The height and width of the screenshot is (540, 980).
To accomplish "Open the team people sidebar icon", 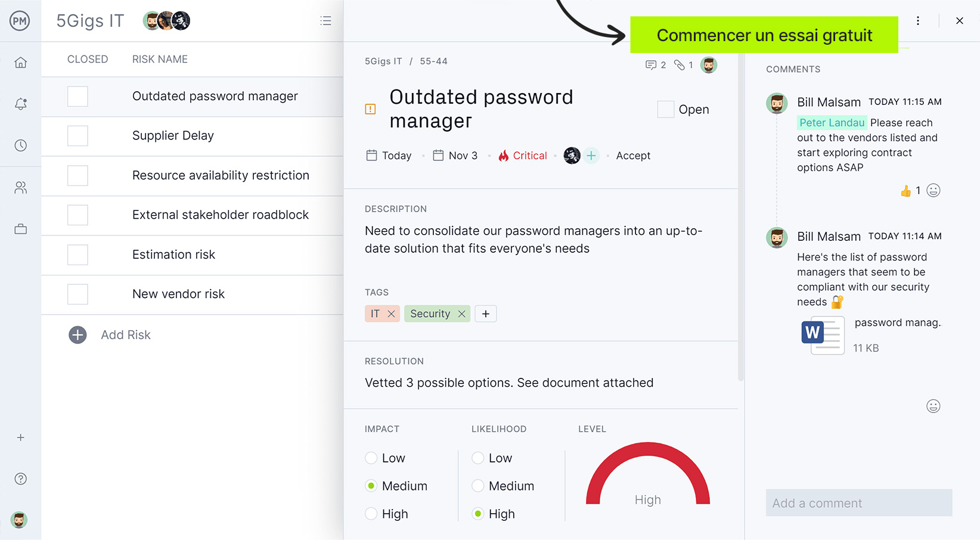I will 21,188.
